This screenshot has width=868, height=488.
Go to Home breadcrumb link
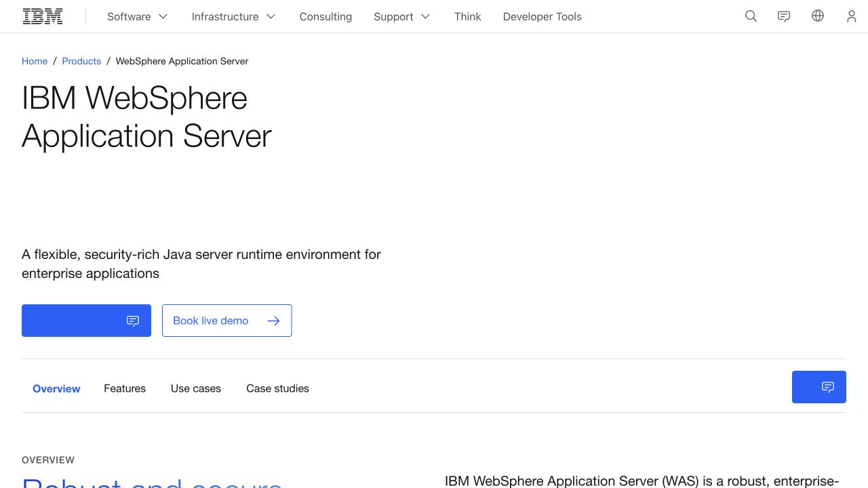click(35, 61)
